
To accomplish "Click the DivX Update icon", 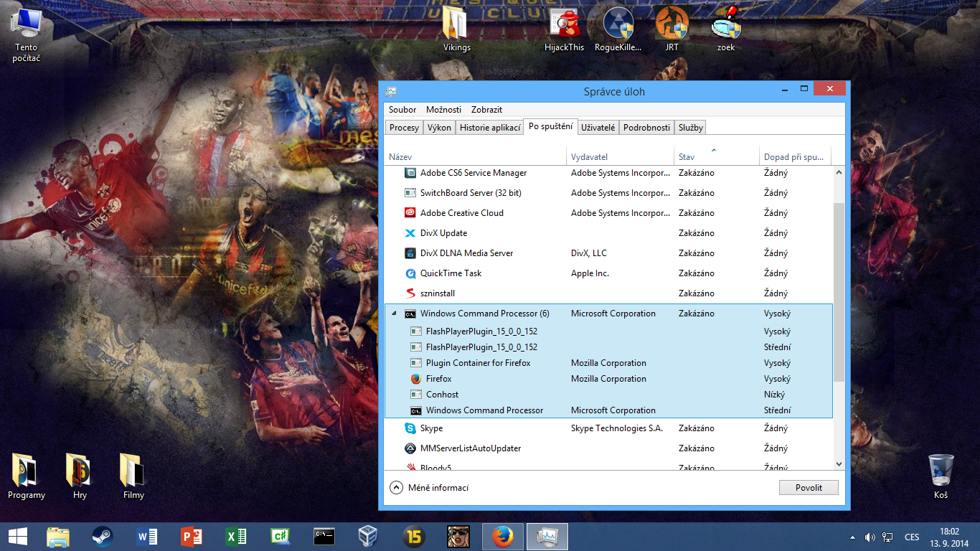I will click(410, 233).
